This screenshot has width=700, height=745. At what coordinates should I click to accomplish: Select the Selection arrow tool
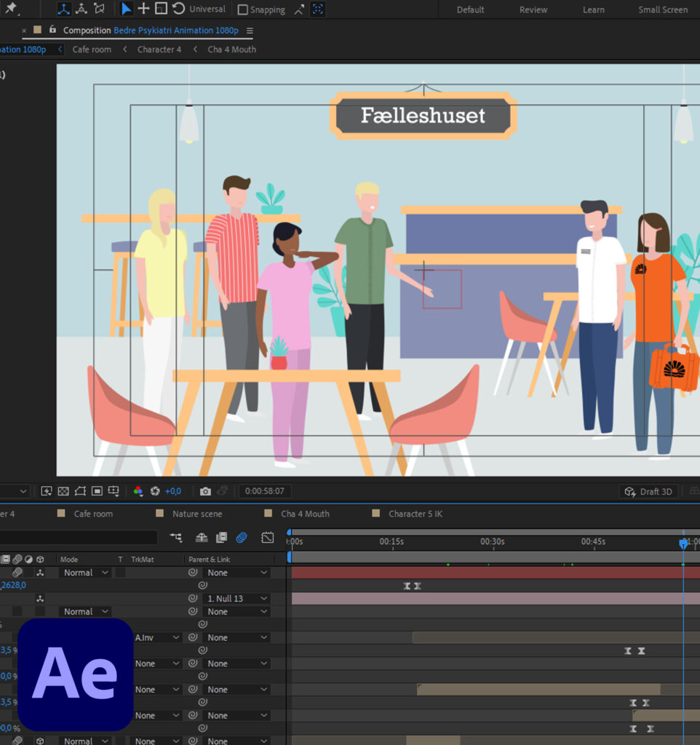click(127, 9)
